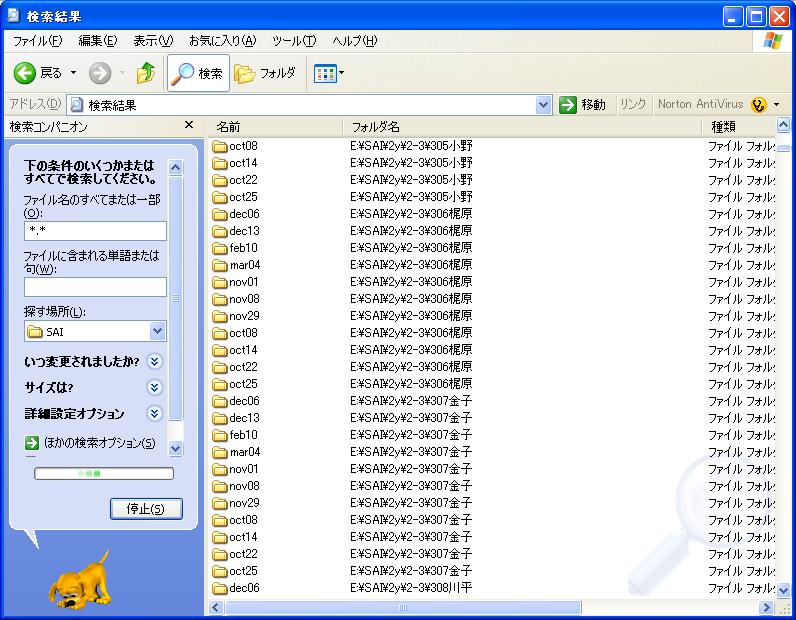The image size is (796, 620).
Task: Click the Views grid icon
Action: point(325,73)
